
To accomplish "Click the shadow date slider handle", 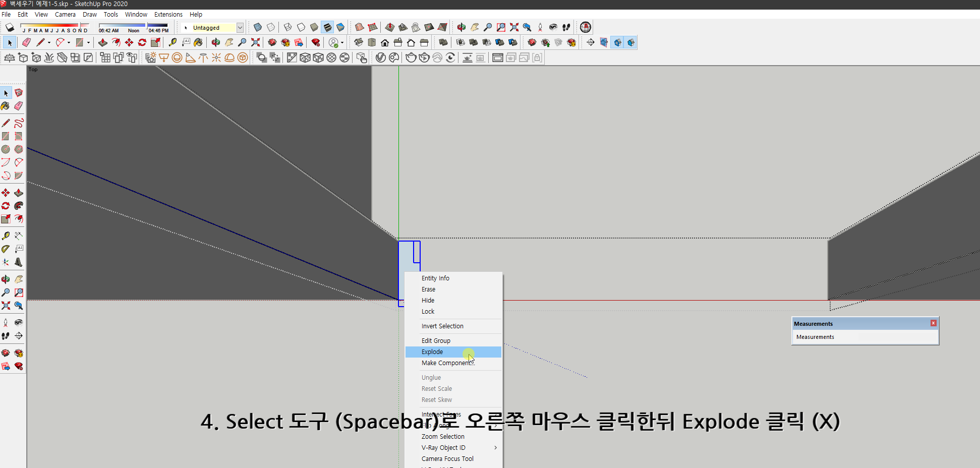I will 79,25.
